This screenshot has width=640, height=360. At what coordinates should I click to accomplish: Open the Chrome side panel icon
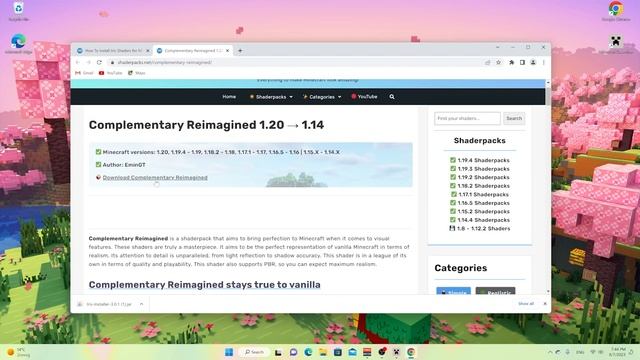522,62
